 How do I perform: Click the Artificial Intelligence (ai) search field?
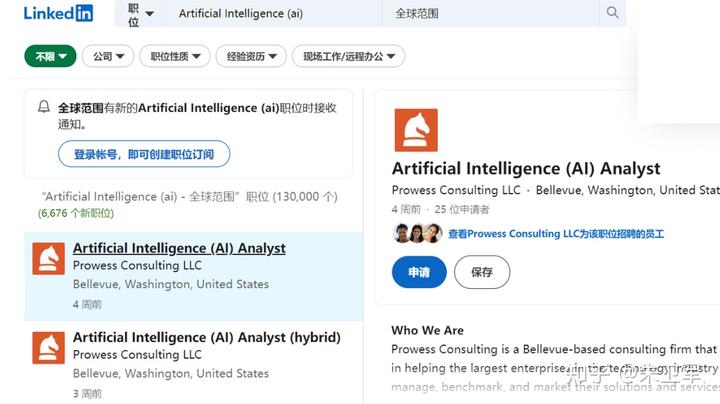coord(273,14)
